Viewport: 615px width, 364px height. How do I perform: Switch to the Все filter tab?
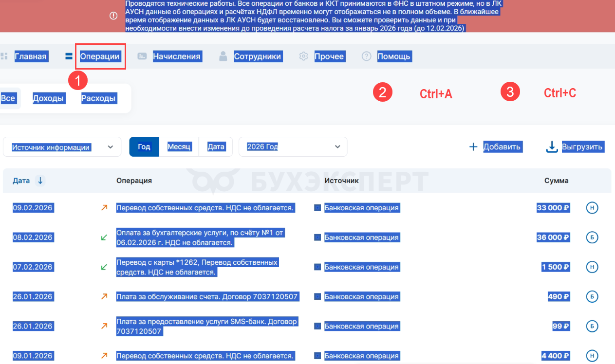tap(8, 98)
